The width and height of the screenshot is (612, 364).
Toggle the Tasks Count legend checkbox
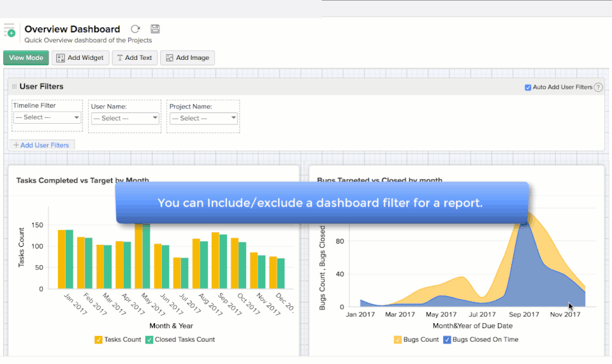pos(99,340)
